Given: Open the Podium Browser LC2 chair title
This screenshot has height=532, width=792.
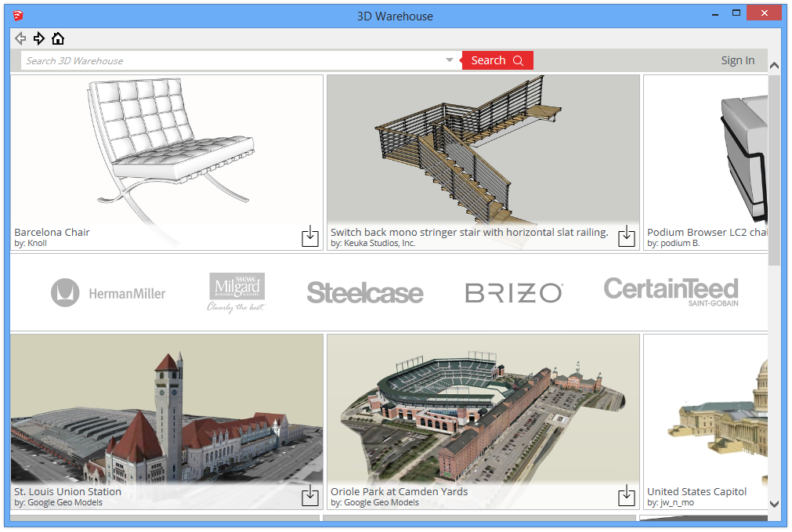Looking at the screenshot, I should point(707,233).
